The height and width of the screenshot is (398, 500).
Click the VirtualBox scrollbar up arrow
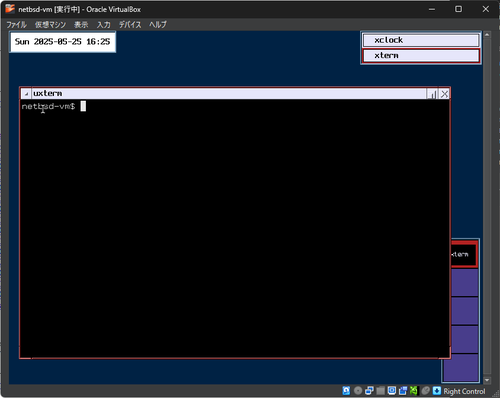(x=487, y=34)
